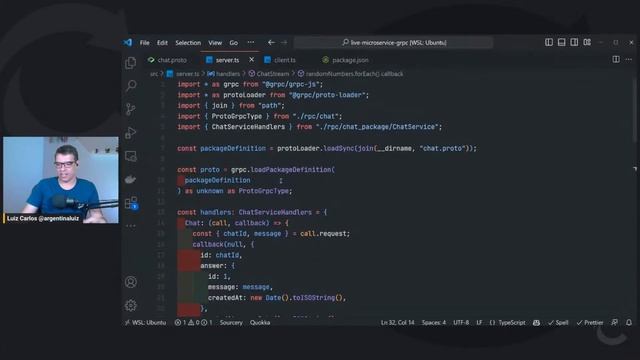The height and width of the screenshot is (360, 640).
Task: Toggle the secondary side bar layout icon
Action: (x=574, y=42)
